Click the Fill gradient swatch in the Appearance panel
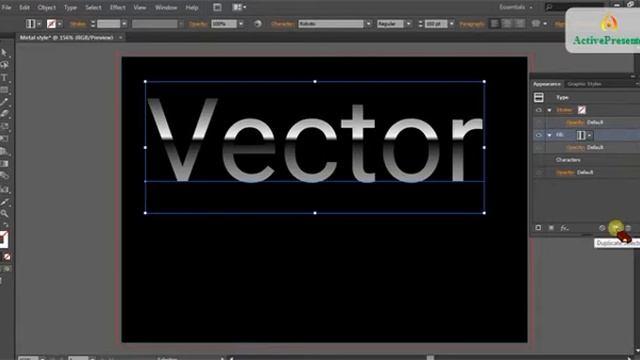Viewport: 640px width, 360px height. [x=581, y=135]
